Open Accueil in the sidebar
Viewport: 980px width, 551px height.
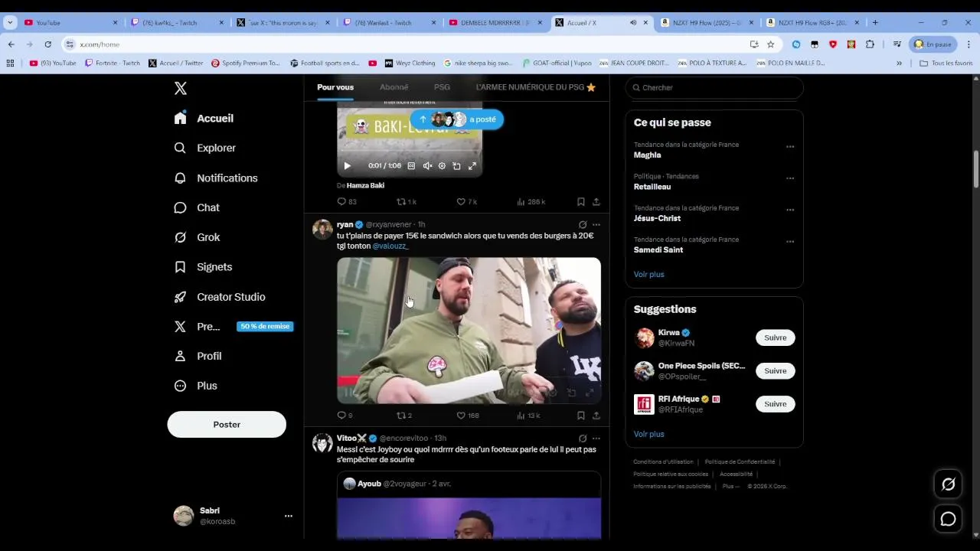pyautogui.click(x=204, y=118)
